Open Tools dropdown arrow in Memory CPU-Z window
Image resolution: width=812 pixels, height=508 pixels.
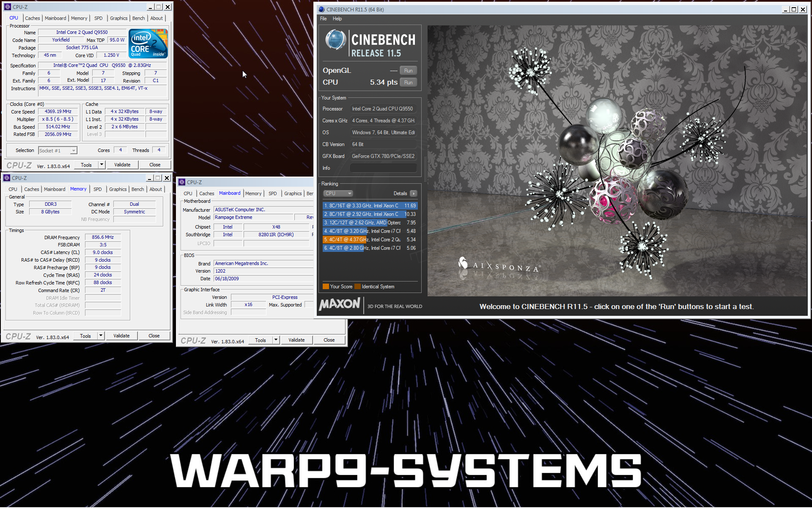101,336
